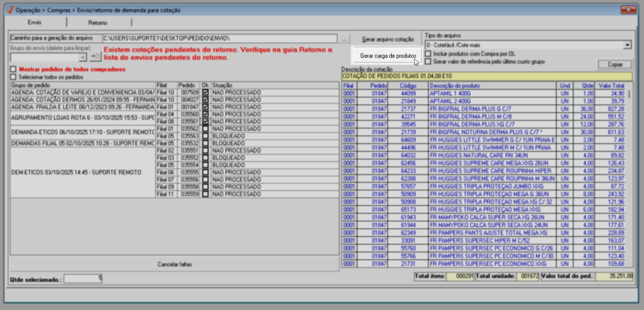Check Ok box for pedido 035562
Image resolution: width=644 pixels, height=310 pixels.
205,128
